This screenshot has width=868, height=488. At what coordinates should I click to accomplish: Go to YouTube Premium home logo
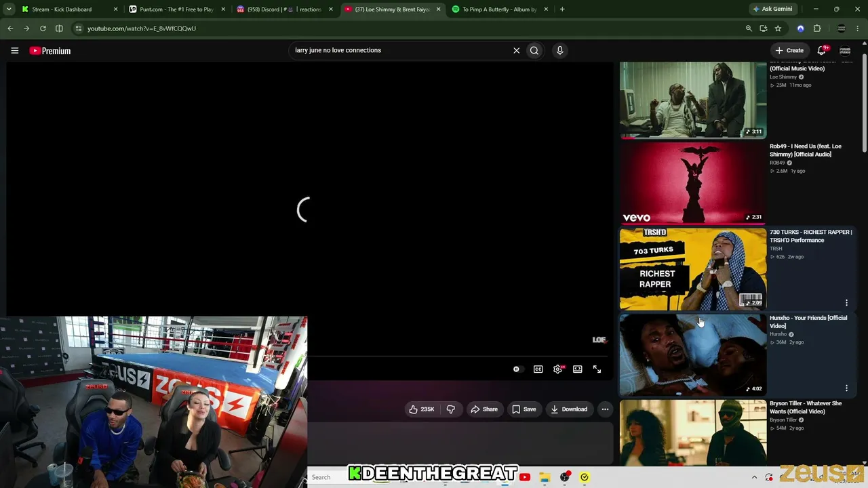[50, 51]
